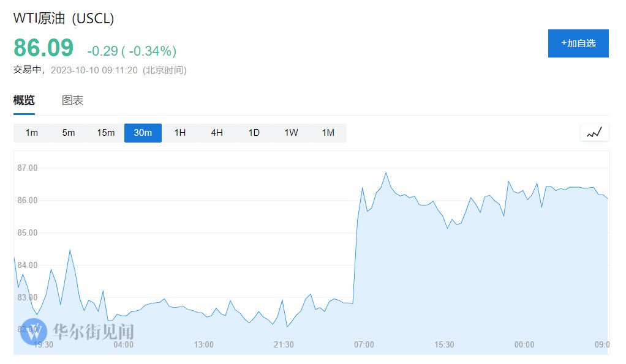Select the 15m timeframe
This screenshot has width=626, height=364.
click(105, 133)
